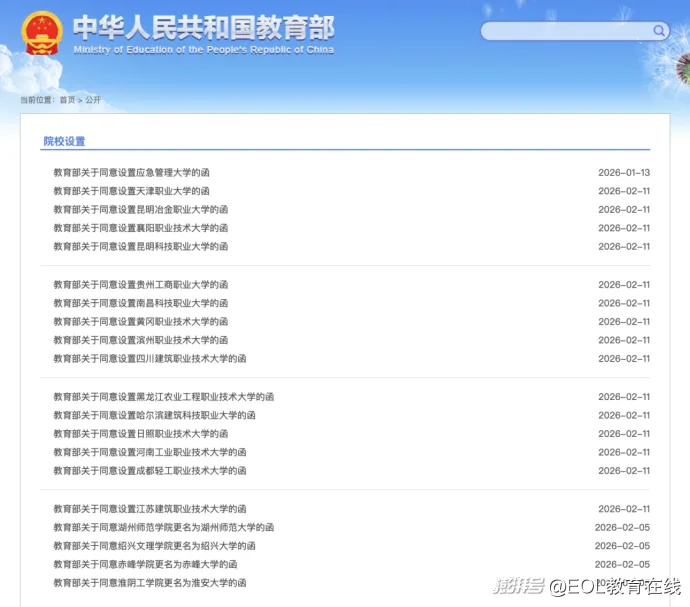Open the 贵州工商职业大学 letter
Image resolution: width=690 pixels, height=607 pixels.
point(140,285)
